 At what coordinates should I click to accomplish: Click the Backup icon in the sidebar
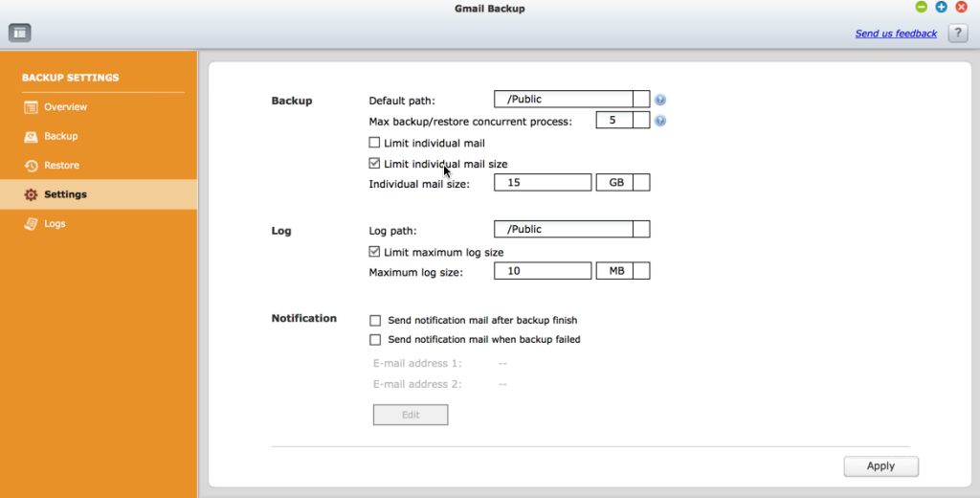point(31,136)
